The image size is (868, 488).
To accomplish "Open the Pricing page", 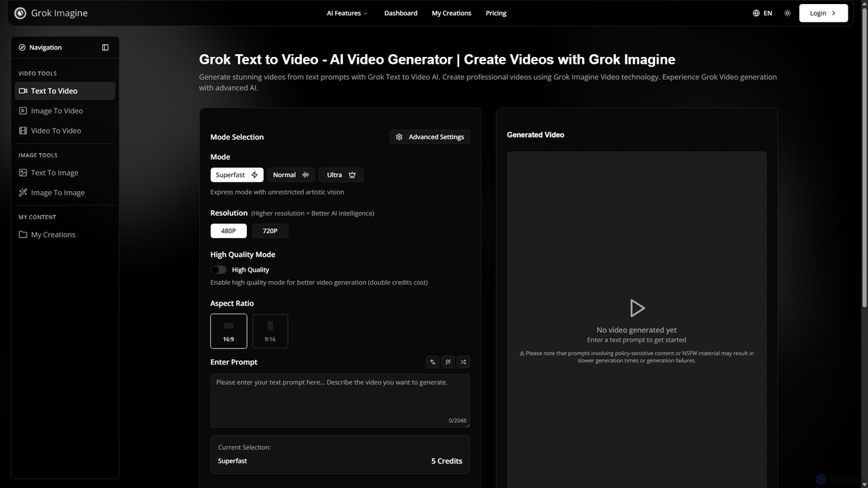I will [496, 13].
